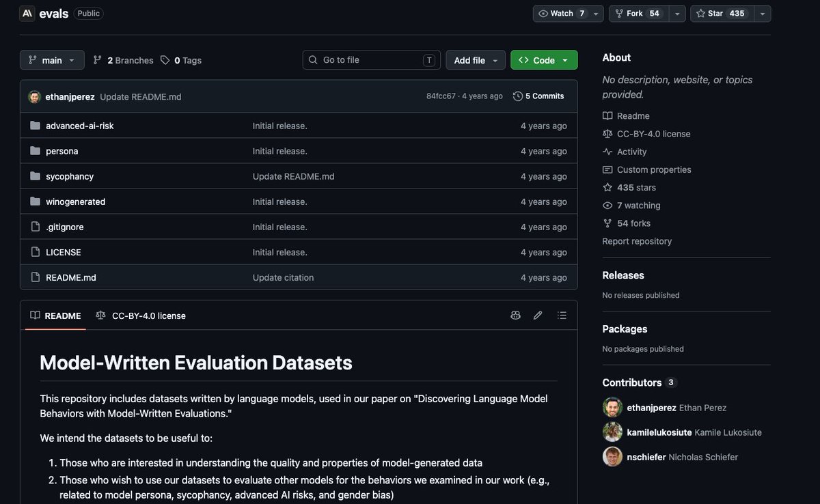Open CC-BY-4.0 license link in About sidebar
Image resolution: width=820 pixels, height=504 pixels.
tap(646, 134)
